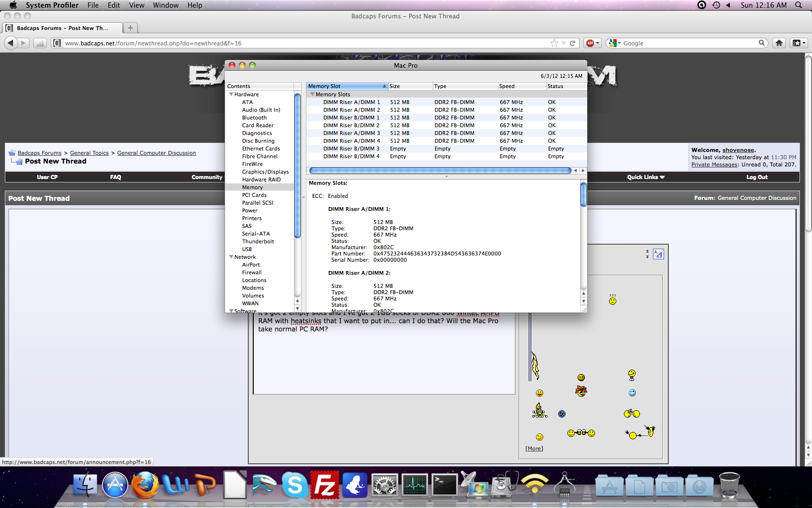This screenshot has height=508, width=812.
Task: Click the [More] smilies link
Action: pos(534,448)
